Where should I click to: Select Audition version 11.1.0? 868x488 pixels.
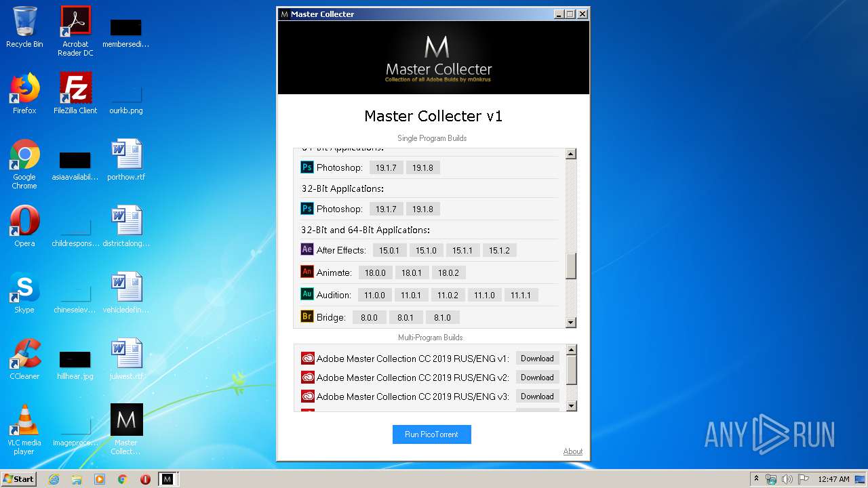point(484,295)
